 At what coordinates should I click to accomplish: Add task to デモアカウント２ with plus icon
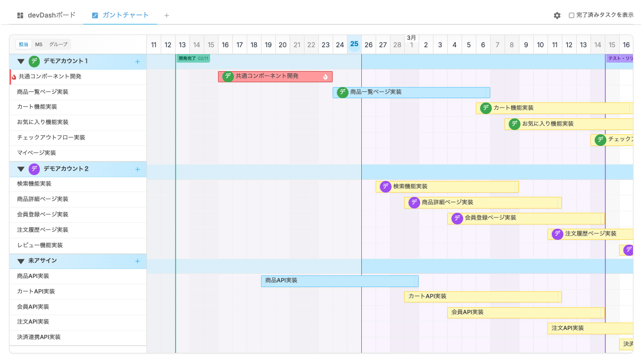coord(137,169)
